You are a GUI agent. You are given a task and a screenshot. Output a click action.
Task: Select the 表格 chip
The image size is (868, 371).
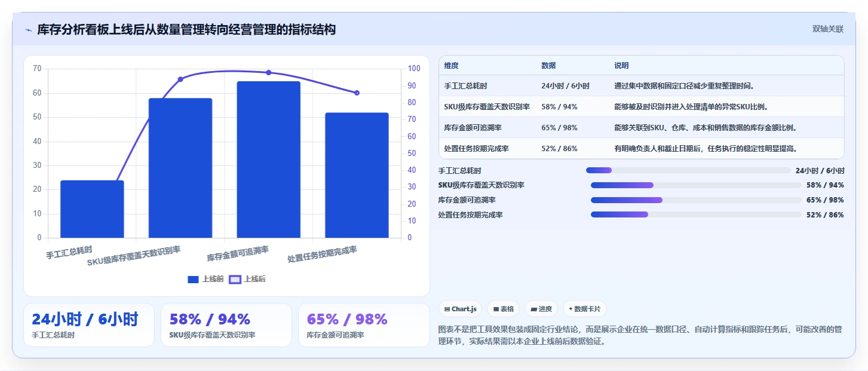click(503, 309)
